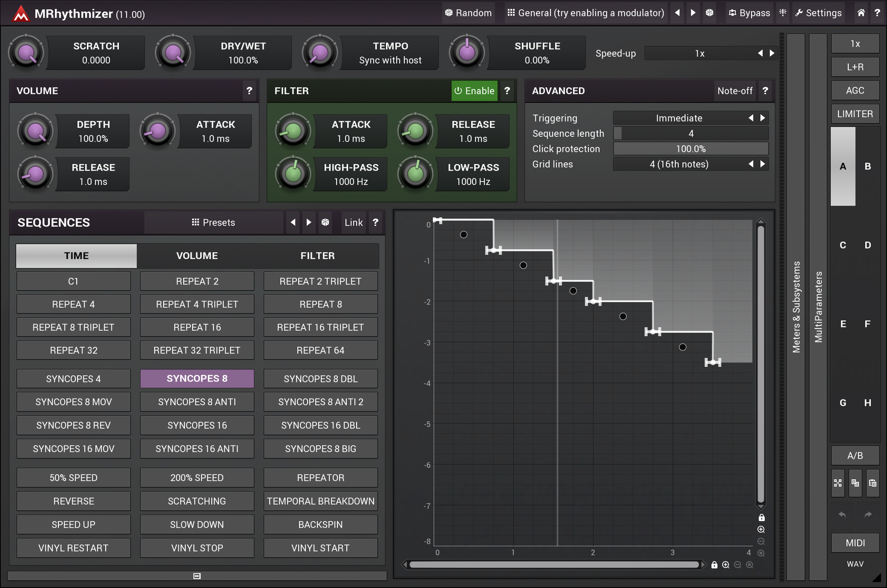Image resolution: width=887 pixels, height=588 pixels.
Task: Toggle the Note-off button
Action: tap(735, 90)
